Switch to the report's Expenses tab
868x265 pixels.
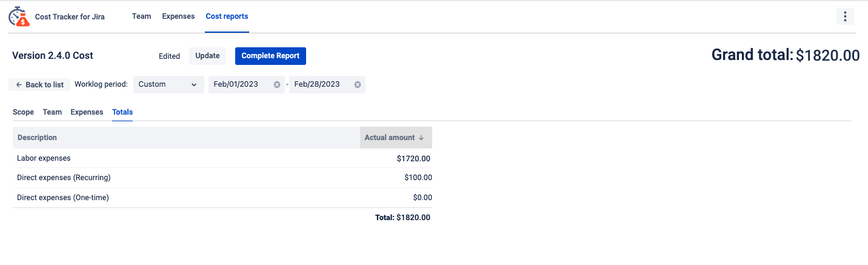tap(87, 112)
